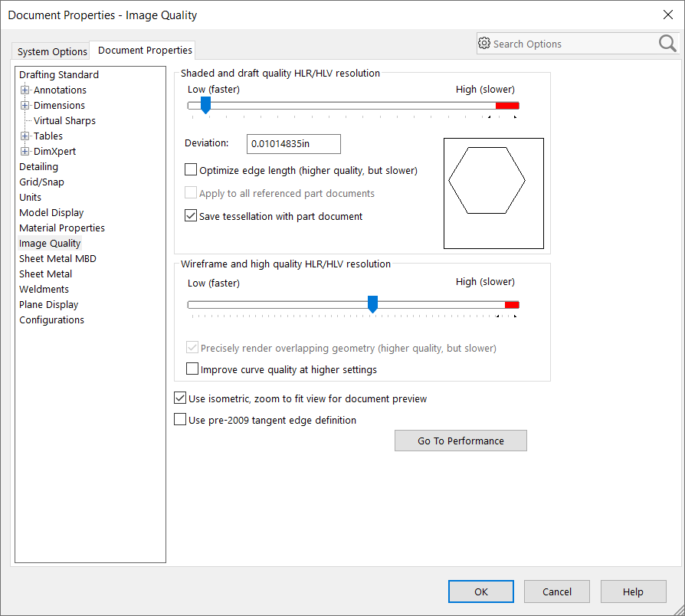
Task: Click the hexagon tessellation preview image
Action: tap(493, 193)
